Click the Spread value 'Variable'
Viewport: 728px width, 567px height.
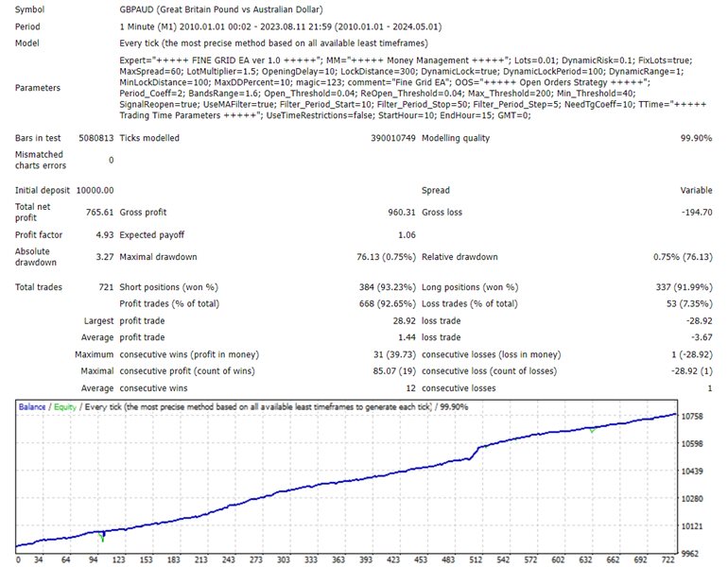[696, 190]
